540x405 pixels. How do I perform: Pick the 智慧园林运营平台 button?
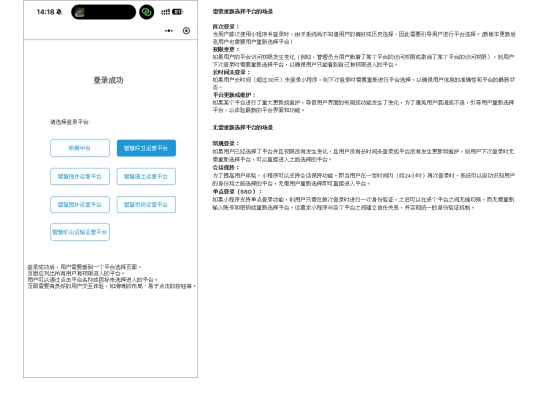coord(80,205)
